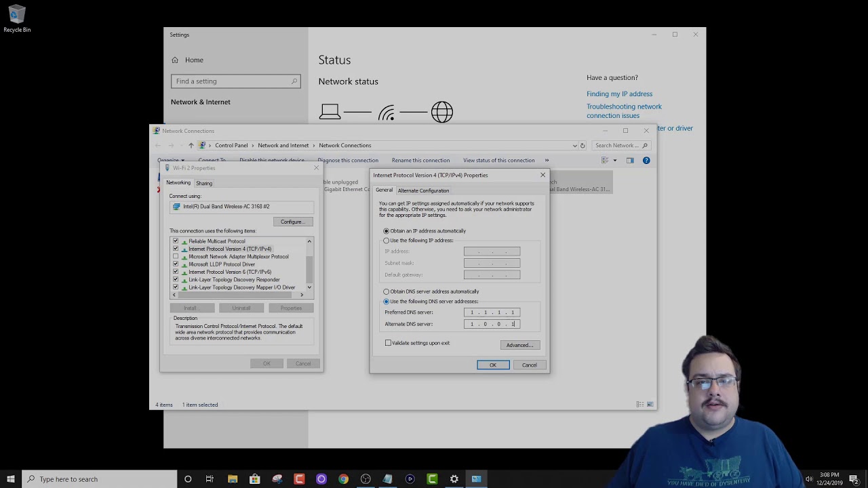Select Use the following DNS server addresses
The image size is (868, 488).
tap(387, 301)
